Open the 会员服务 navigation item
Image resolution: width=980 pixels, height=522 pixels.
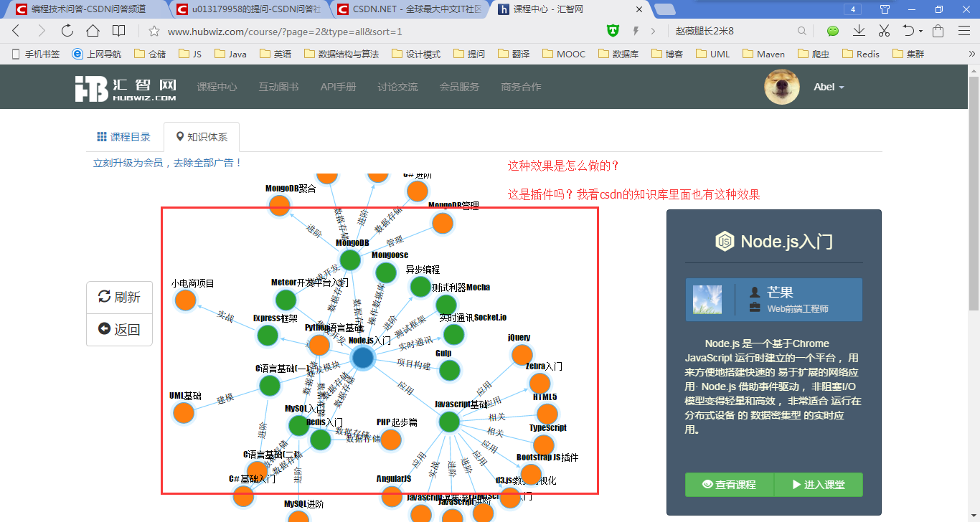tap(459, 87)
